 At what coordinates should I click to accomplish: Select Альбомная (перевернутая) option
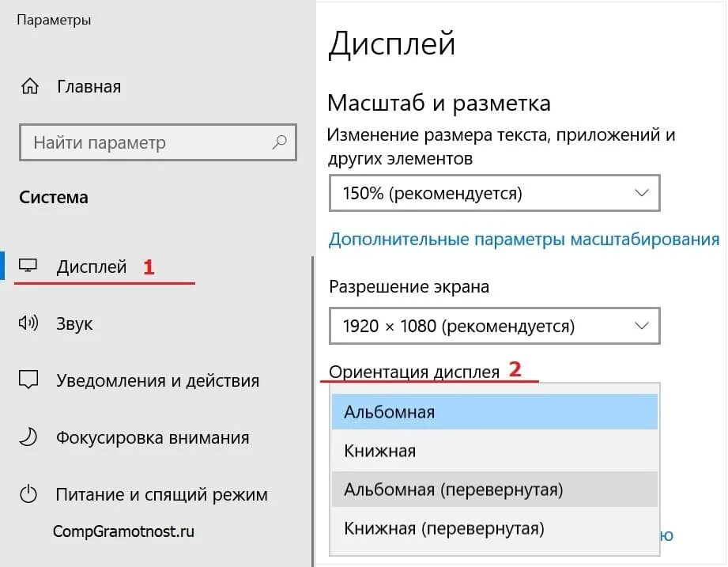(x=495, y=490)
